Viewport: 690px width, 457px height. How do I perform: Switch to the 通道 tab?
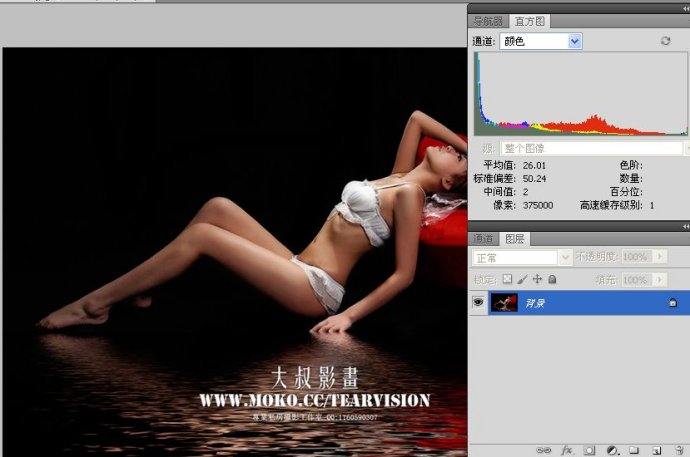(x=483, y=239)
